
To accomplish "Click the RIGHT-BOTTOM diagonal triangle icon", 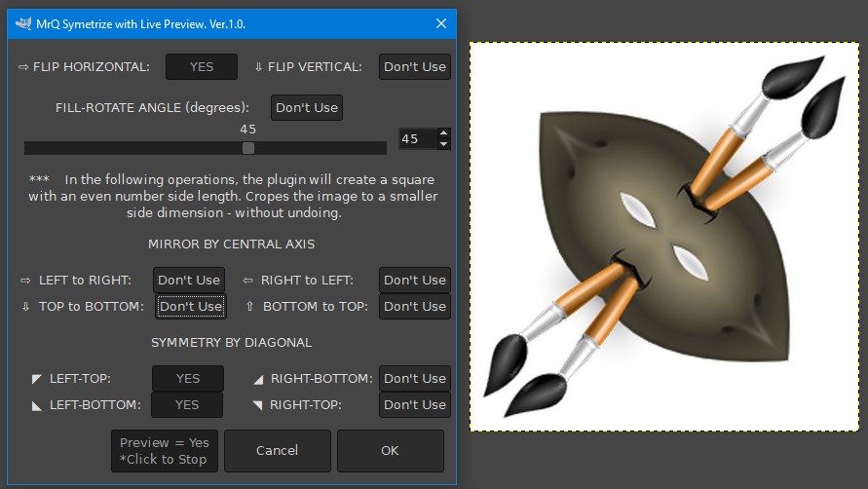I will [x=258, y=379].
